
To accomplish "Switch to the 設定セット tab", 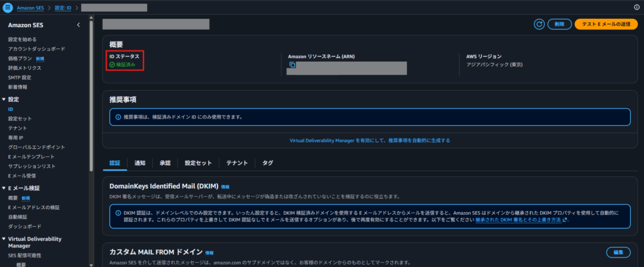I will (x=198, y=163).
